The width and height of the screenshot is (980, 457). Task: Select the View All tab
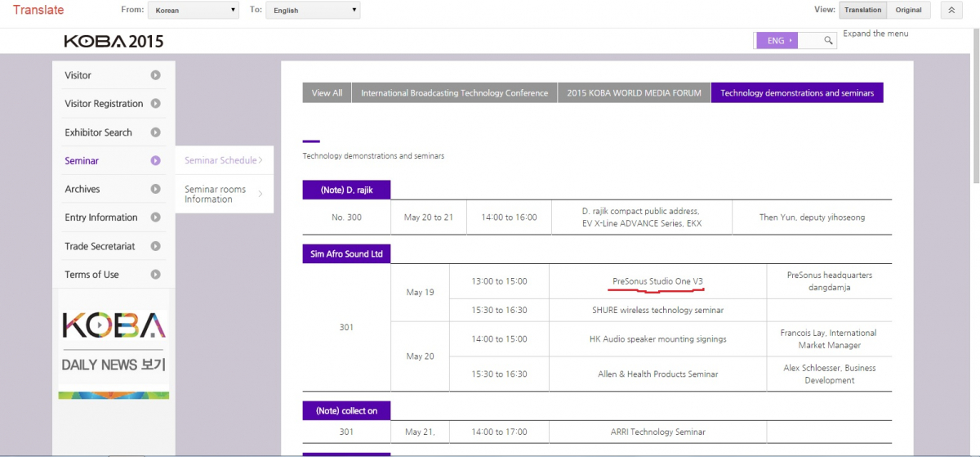point(327,93)
